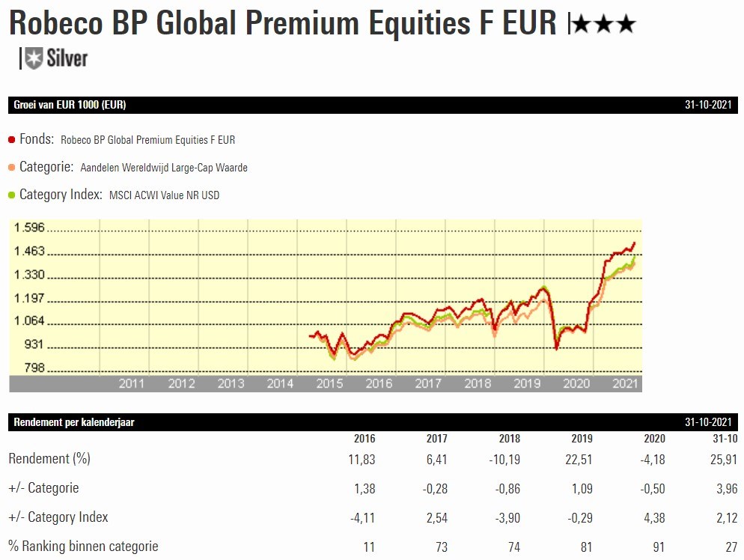The image size is (744, 560).
Task: Click the green Category Index legend dot
Action: (x=12, y=195)
